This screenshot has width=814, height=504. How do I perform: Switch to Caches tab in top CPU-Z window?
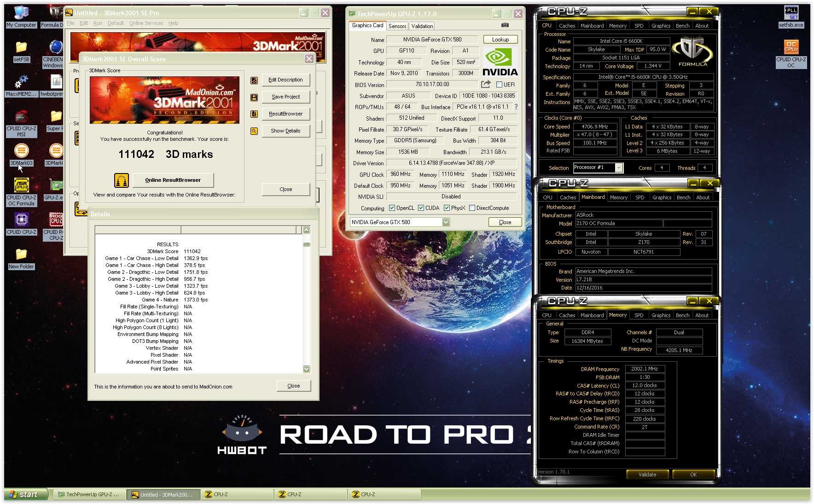coord(567,26)
